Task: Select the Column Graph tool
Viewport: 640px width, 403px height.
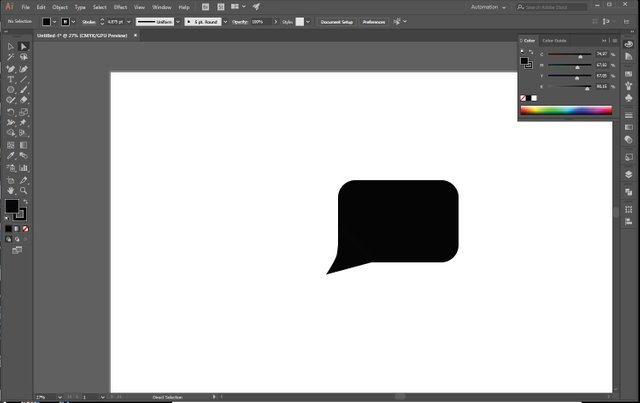Action: tap(23, 168)
